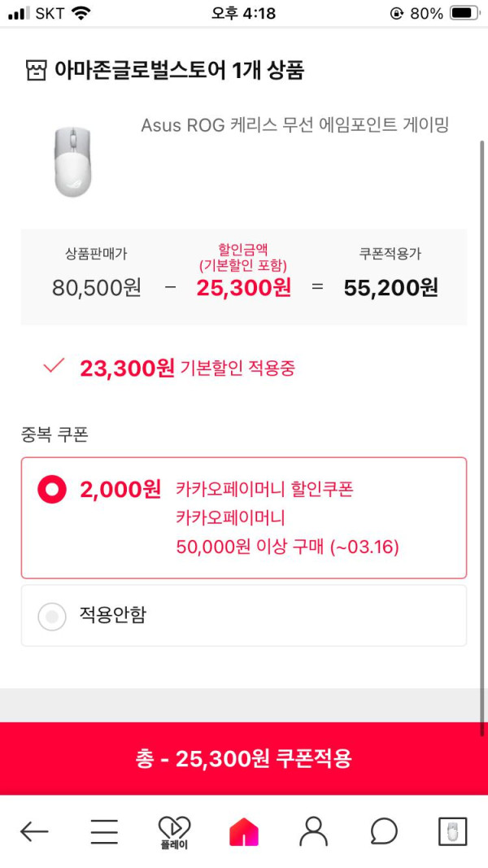Open the my-page profile icon
Image resolution: width=488 pixels, height=868 pixels.
click(313, 831)
